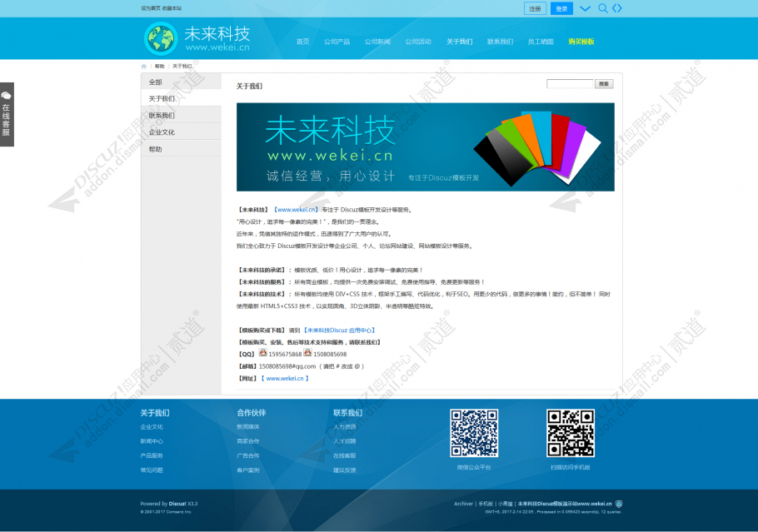The height and width of the screenshot is (532, 758).
Task: Click the width-switch angle brackets icon
Action: coord(617,8)
